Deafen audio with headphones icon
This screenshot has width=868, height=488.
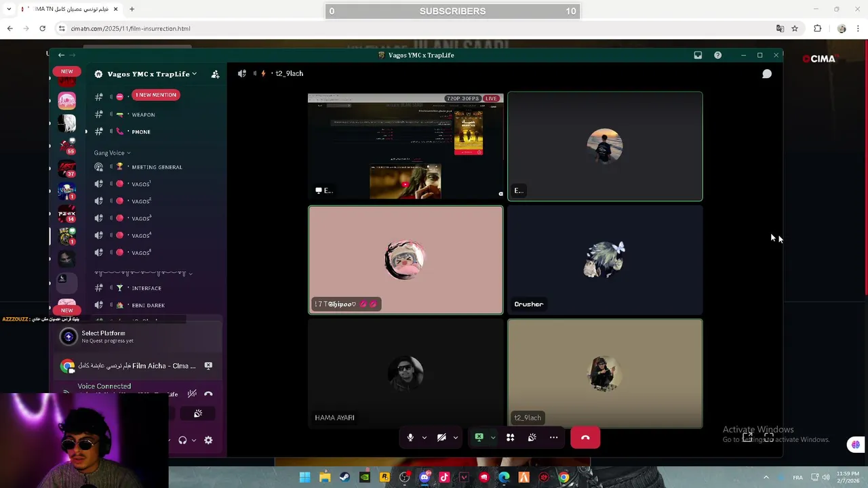182,441
